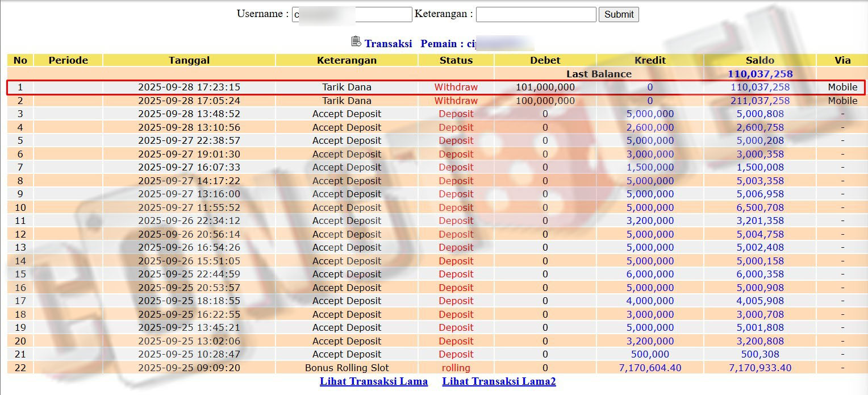
Task: Click the Last Balance value 110,037,258
Action: pos(759,74)
